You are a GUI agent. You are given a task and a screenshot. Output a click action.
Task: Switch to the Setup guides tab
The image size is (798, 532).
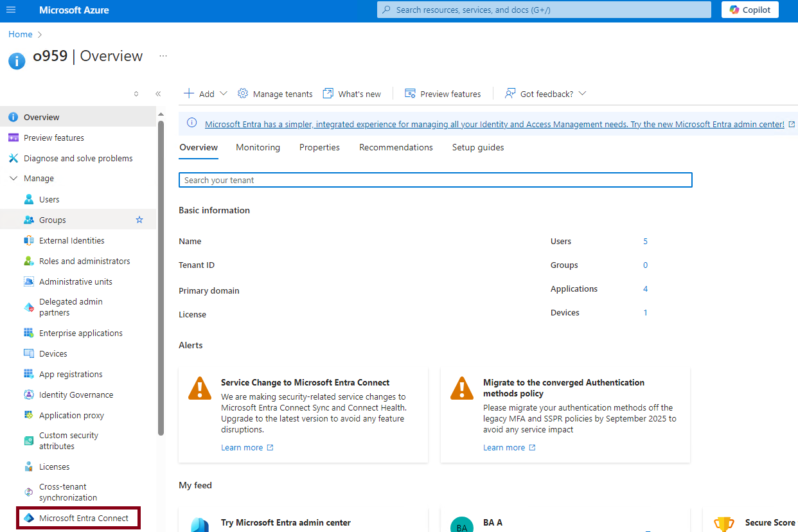click(x=478, y=147)
